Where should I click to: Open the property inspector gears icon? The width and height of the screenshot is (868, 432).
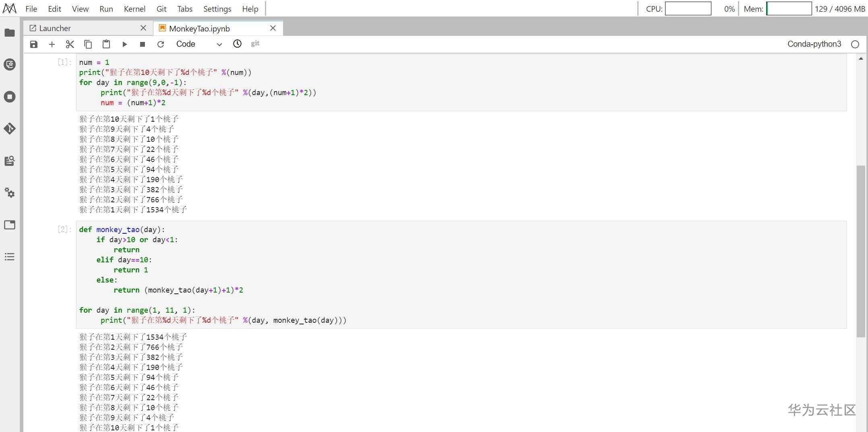[x=10, y=193]
